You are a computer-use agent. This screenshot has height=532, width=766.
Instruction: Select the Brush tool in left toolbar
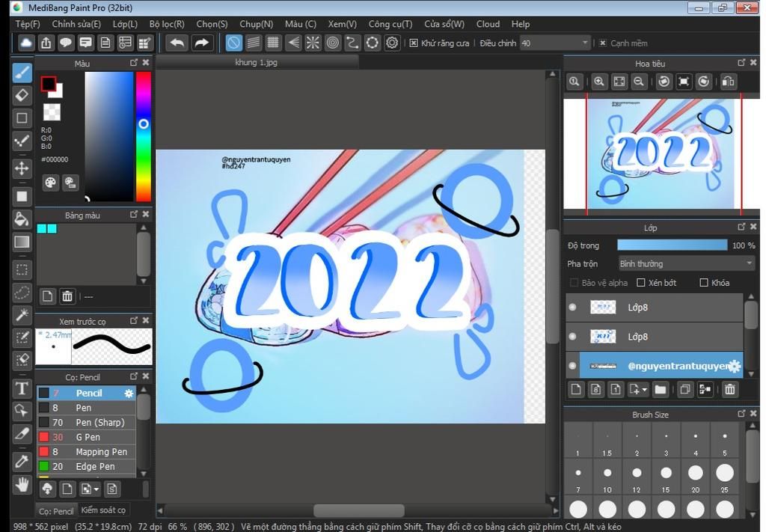click(22, 73)
